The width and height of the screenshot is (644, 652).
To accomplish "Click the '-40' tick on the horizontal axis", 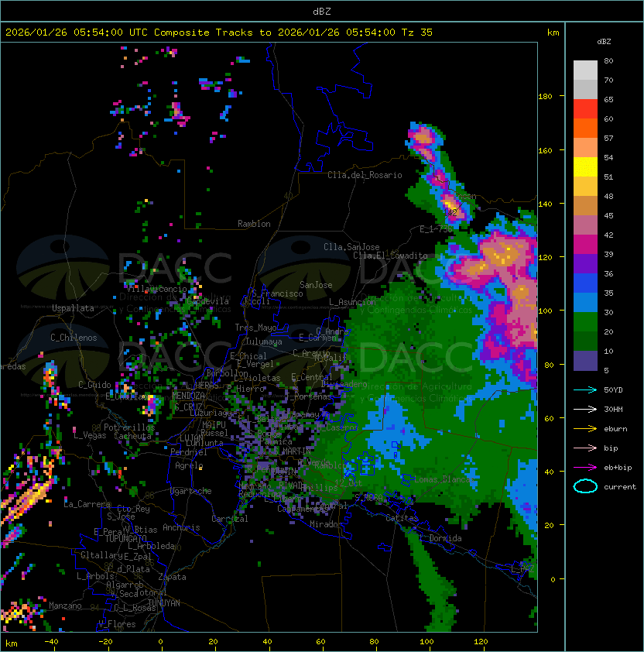I will pyautogui.click(x=51, y=642).
